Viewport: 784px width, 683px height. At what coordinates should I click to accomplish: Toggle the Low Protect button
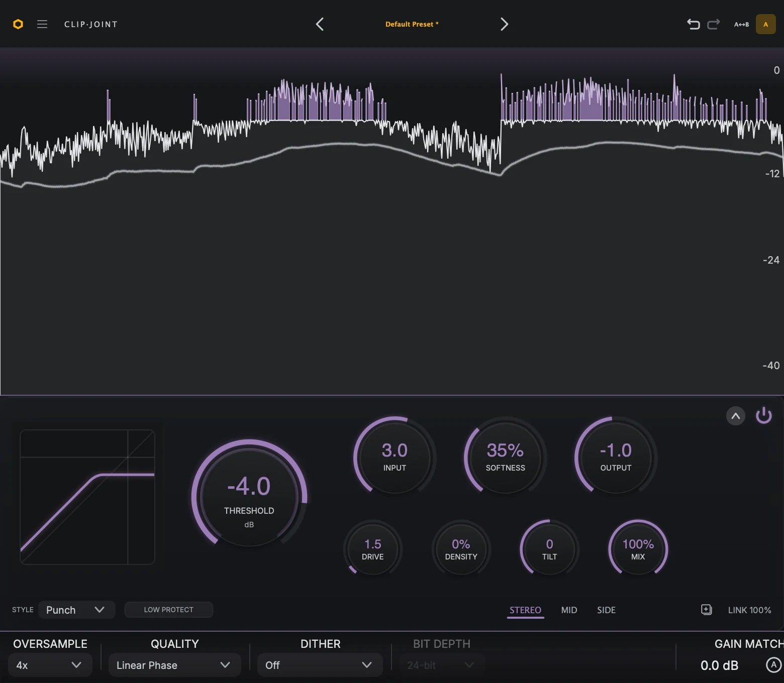(169, 610)
